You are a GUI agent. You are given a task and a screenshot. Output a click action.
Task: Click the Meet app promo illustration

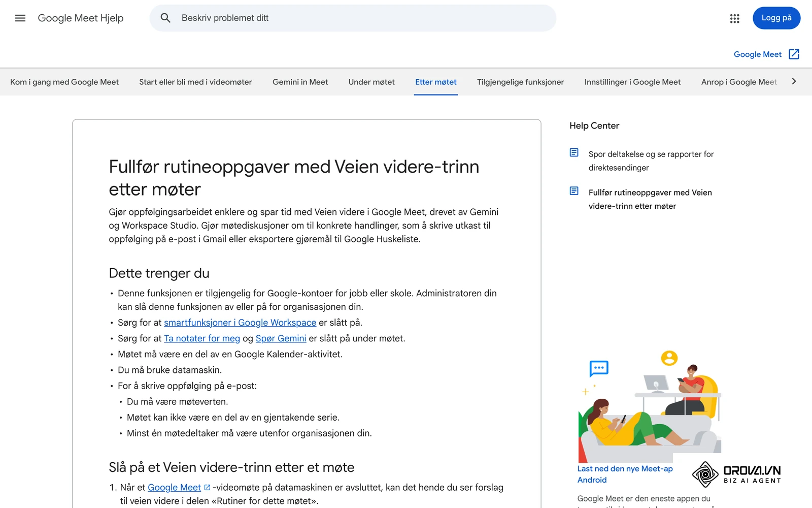[x=650, y=405]
